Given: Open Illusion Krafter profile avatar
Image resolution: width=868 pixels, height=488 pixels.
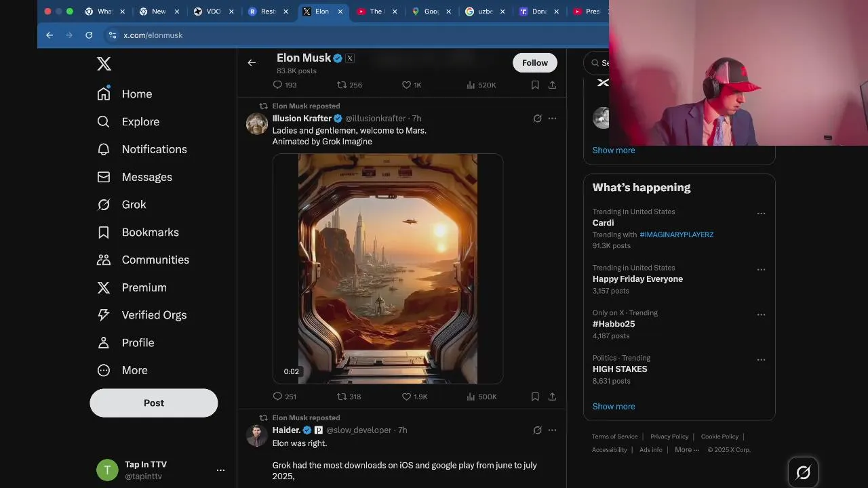Looking at the screenshot, I should [257, 124].
